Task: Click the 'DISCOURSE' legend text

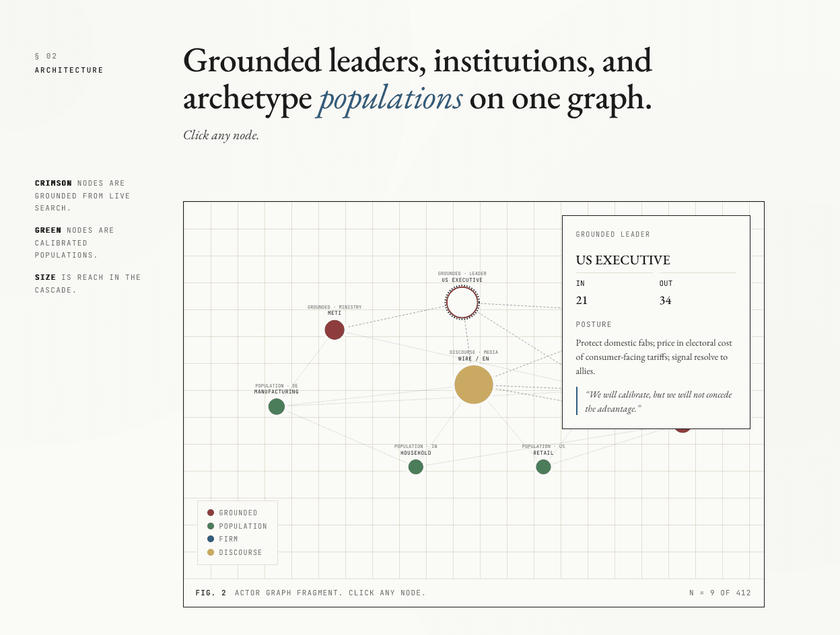Action: 240,552
